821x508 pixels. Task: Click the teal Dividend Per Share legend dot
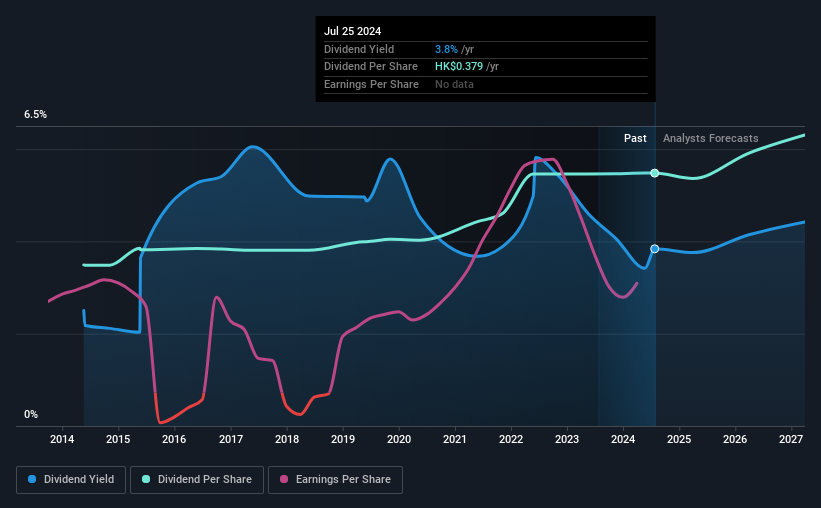[x=146, y=479]
